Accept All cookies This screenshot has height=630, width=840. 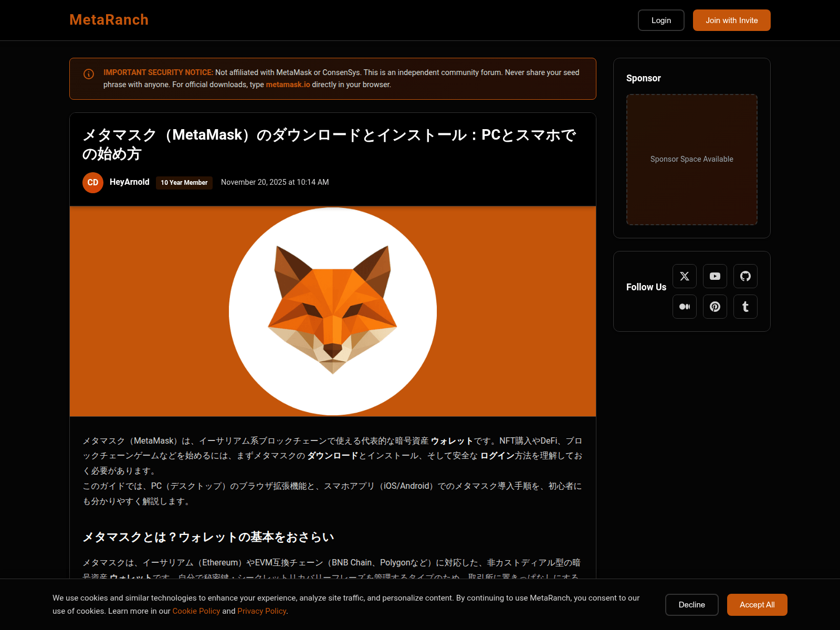[x=757, y=605]
